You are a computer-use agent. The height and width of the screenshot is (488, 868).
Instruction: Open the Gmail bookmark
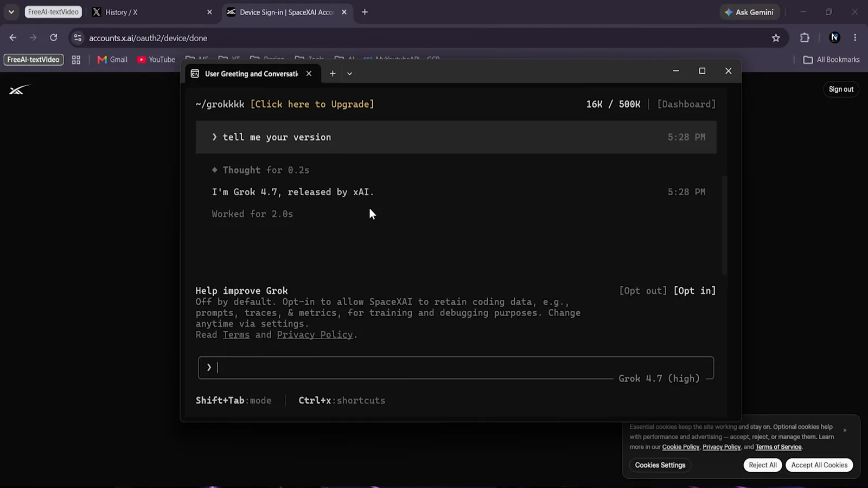tap(112, 60)
